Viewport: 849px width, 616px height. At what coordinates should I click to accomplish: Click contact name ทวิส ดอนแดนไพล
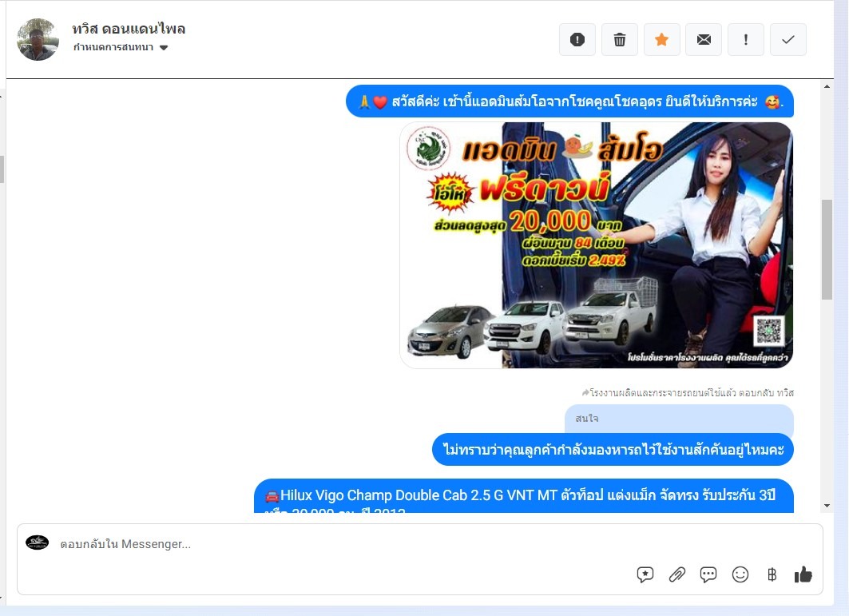click(x=129, y=29)
